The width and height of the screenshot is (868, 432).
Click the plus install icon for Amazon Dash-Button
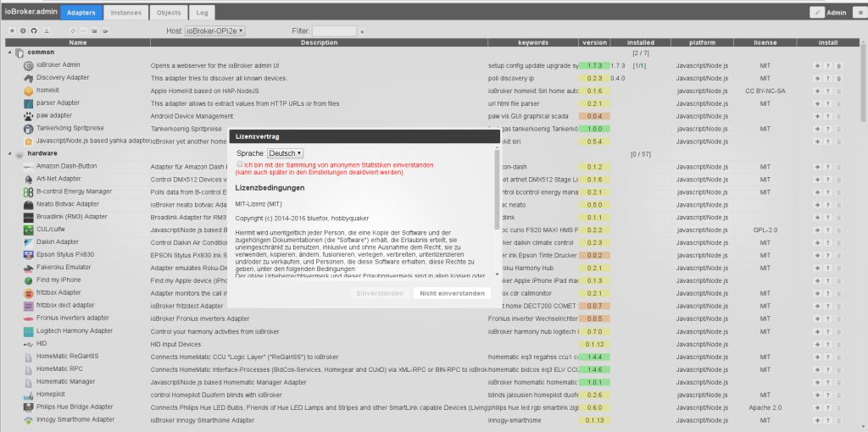point(817,167)
